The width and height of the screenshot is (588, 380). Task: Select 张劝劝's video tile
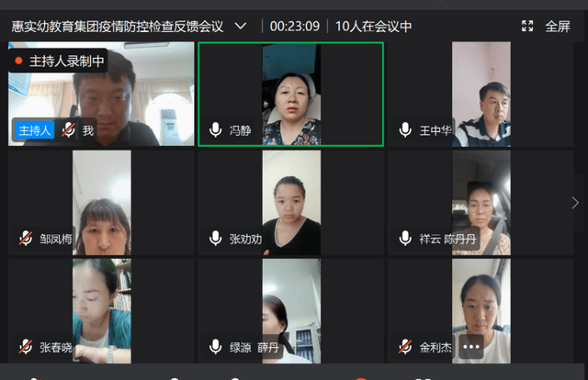point(291,203)
